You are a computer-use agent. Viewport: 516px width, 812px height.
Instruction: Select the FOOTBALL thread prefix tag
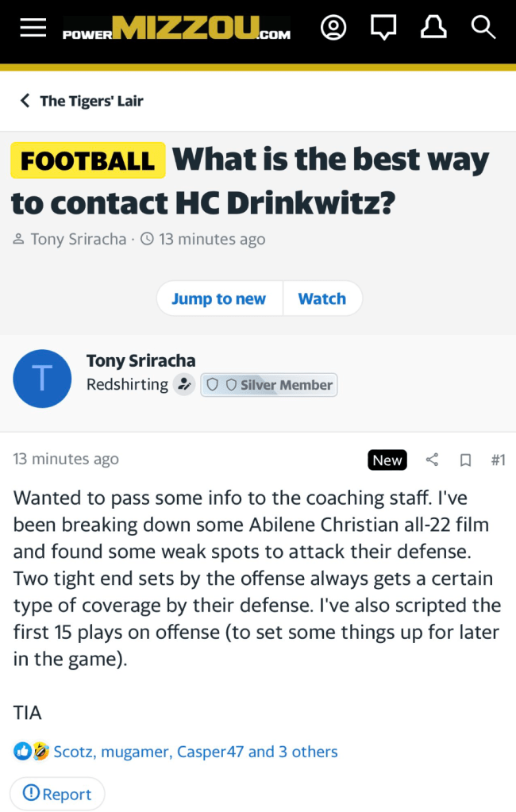click(x=87, y=160)
